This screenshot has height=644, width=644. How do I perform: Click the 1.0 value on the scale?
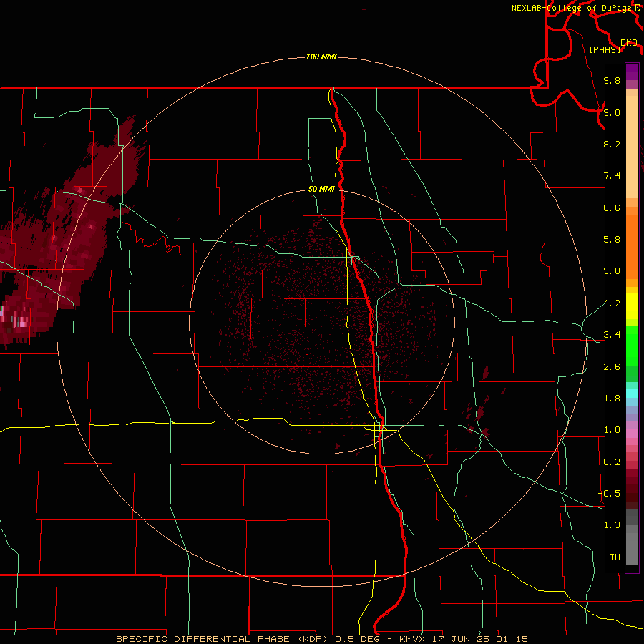pos(612,430)
